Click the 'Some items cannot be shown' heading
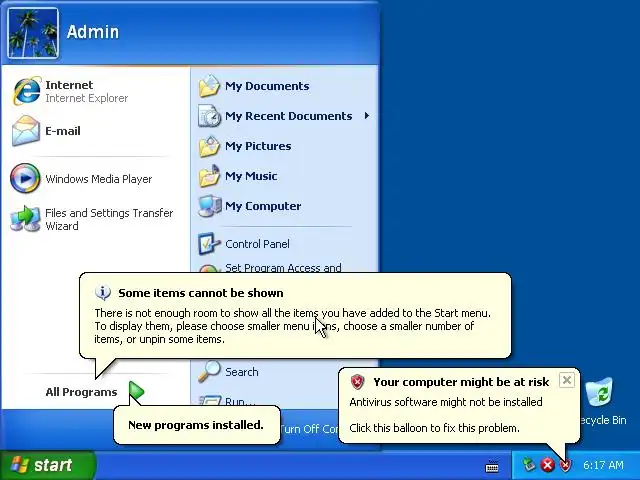This screenshot has width=640, height=480. point(201,293)
